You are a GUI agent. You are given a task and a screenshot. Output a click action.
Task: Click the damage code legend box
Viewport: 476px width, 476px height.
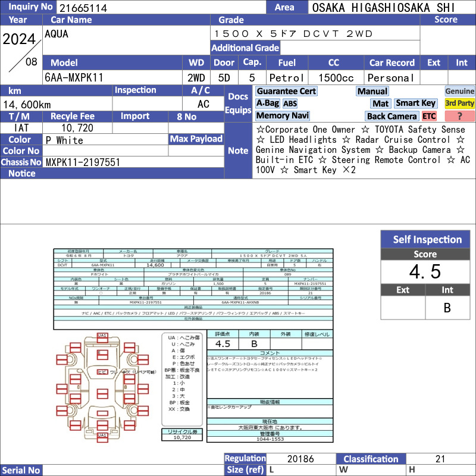pyautogui.click(x=182, y=380)
